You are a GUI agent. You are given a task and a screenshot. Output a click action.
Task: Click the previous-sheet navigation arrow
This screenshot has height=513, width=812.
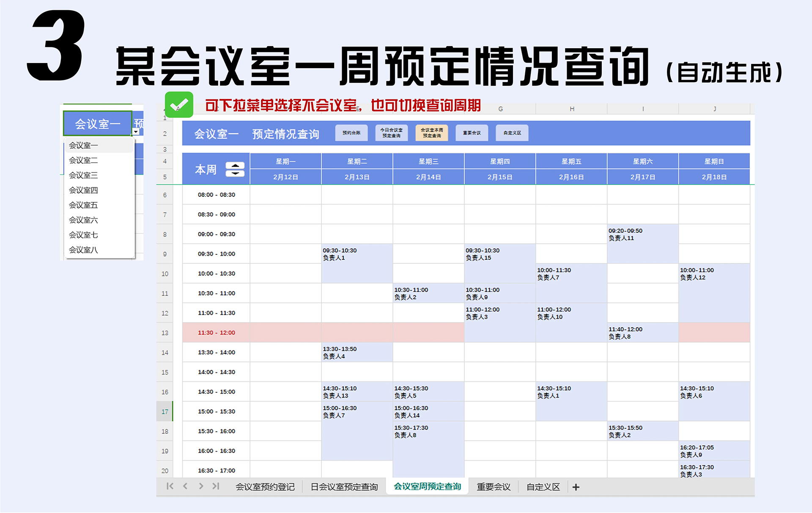(185, 486)
